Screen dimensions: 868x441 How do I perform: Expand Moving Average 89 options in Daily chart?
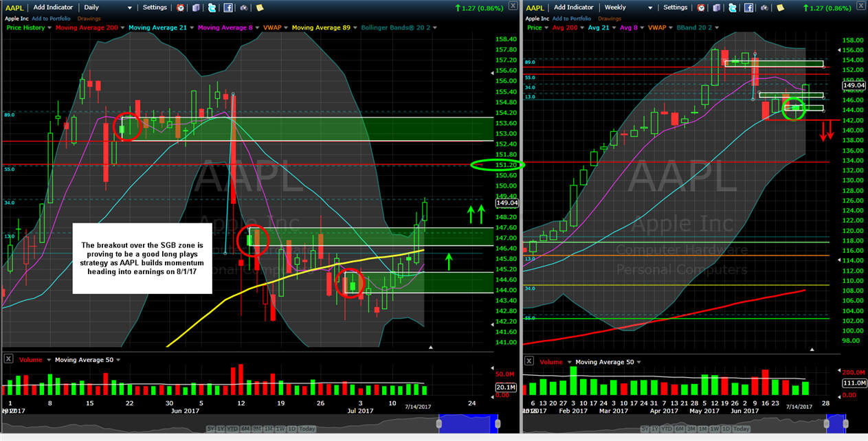pos(355,28)
